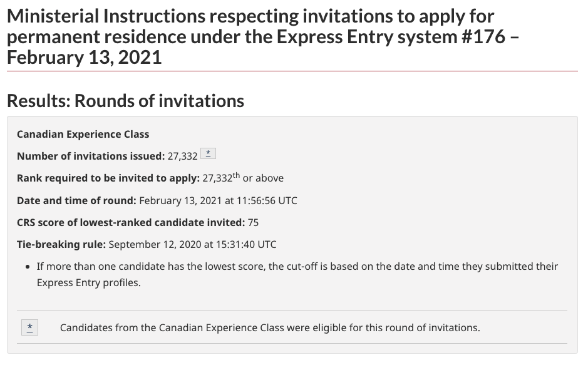This screenshot has width=588, height=365.
Task: Click the '#176' number in the page title
Action: coord(483,37)
